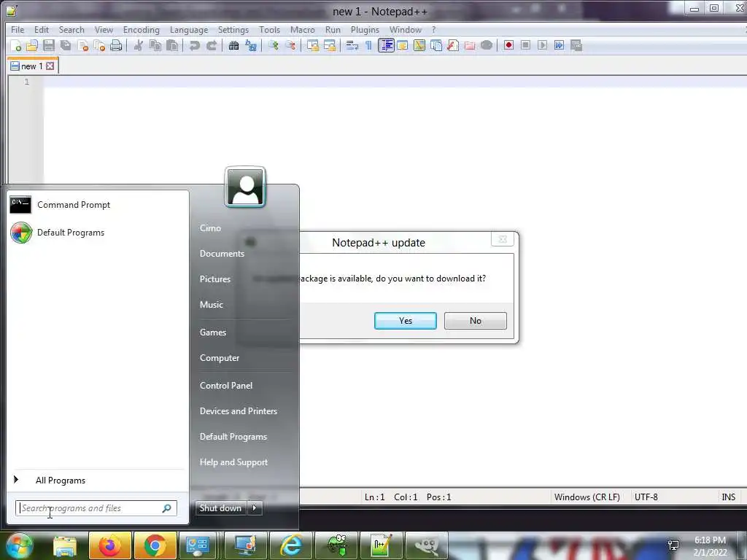Screen dimensions: 747x560
Task: Expand the Shut down options arrow
Action: click(x=255, y=508)
